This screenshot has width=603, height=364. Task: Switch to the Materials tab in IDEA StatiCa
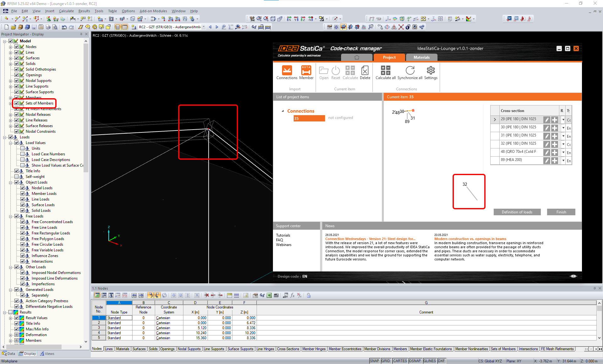pos(421,57)
